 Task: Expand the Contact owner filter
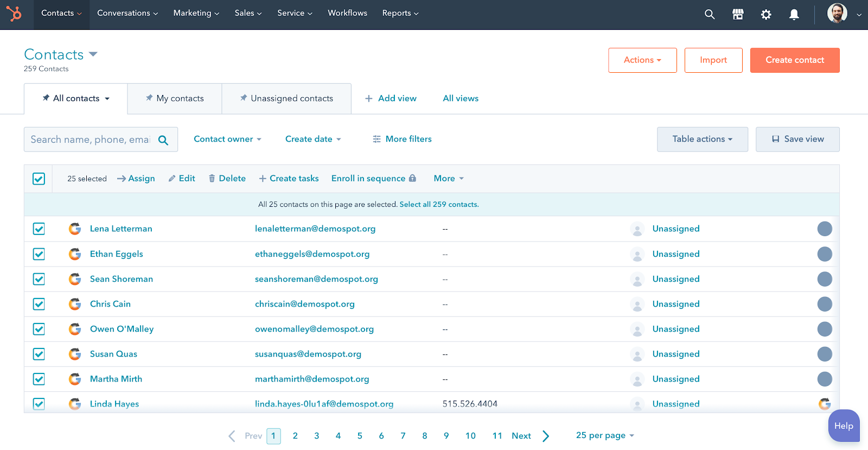click(228, 139)
